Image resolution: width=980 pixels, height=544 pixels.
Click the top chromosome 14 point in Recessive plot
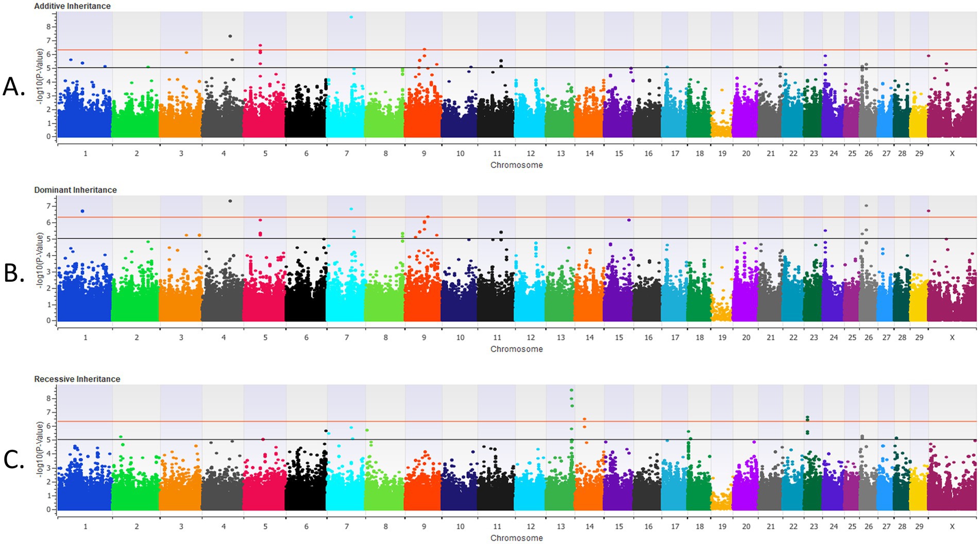584,419
